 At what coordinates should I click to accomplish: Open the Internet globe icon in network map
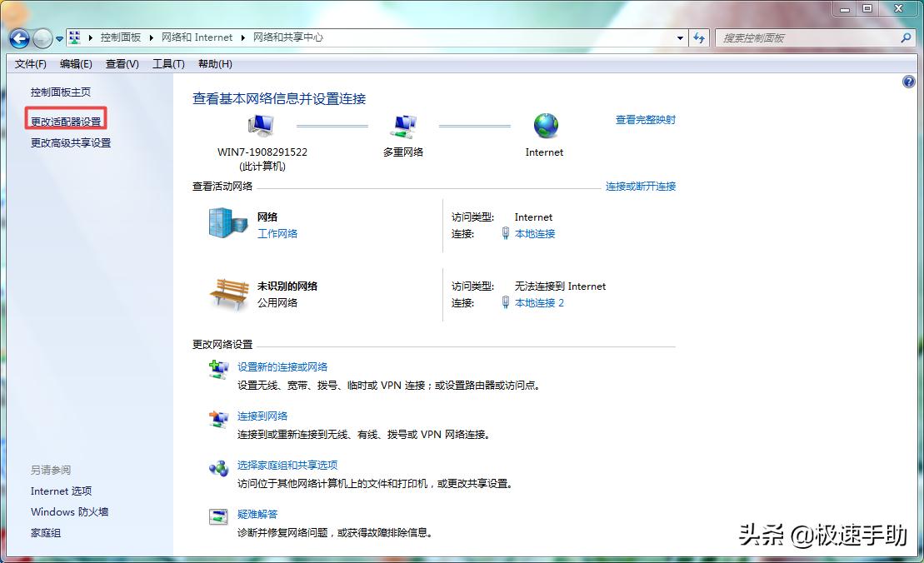[544, 126]
